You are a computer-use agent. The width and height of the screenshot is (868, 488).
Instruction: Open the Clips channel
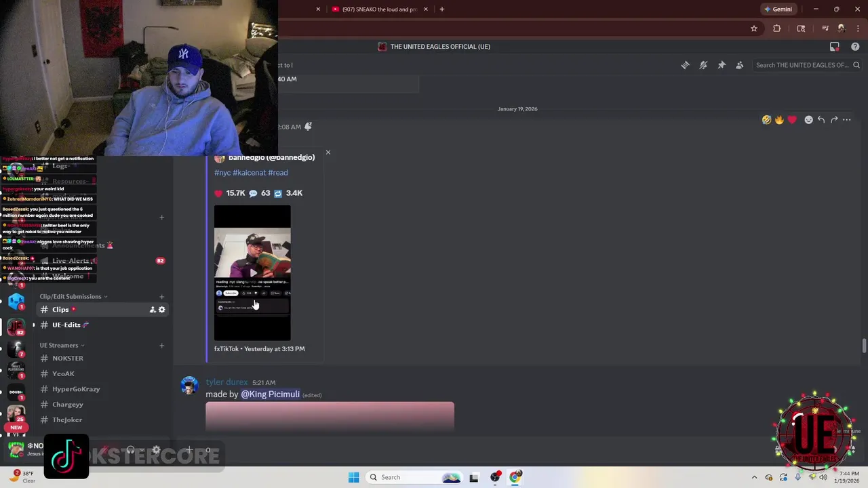(102, 310)
